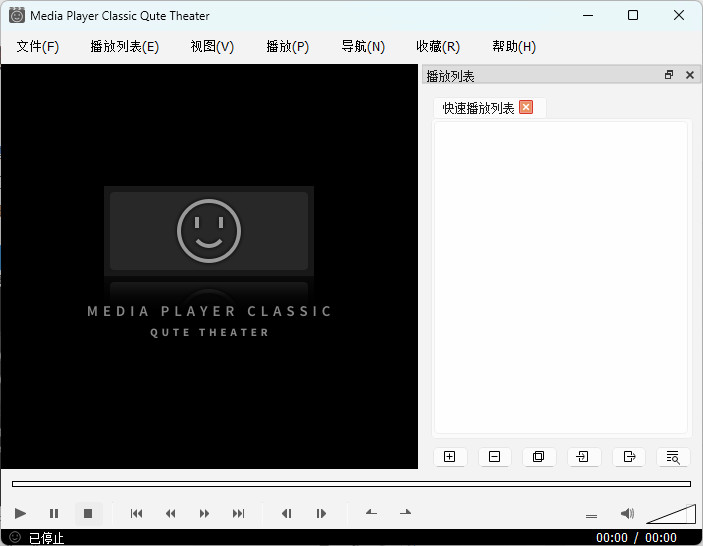The image size is (703, 546).
Task: Pause playback with the Pause button
Action: [x=54, y=513]
